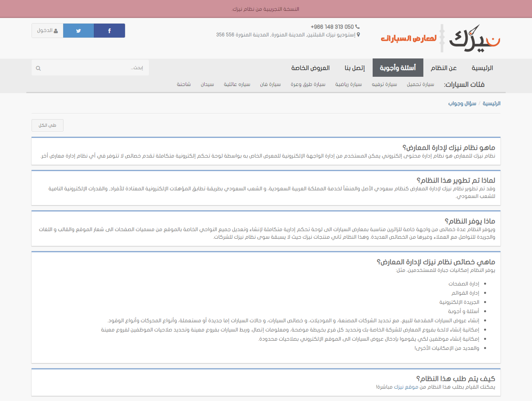Open العروض الخاصة special offers
Viewport: 532px width, 401px height.
310,68
